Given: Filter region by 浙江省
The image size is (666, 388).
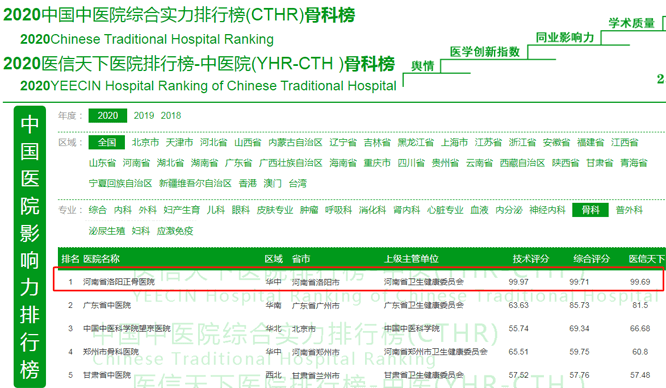Looking at the screenshot, I should click(522, 142).
